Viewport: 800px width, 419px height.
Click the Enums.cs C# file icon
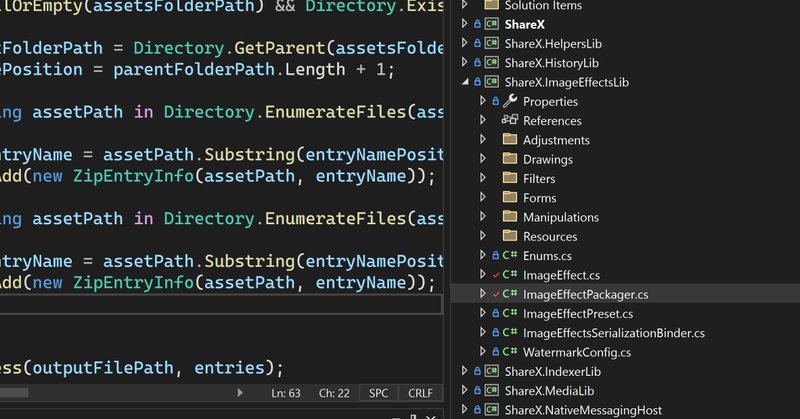[510, 255]
